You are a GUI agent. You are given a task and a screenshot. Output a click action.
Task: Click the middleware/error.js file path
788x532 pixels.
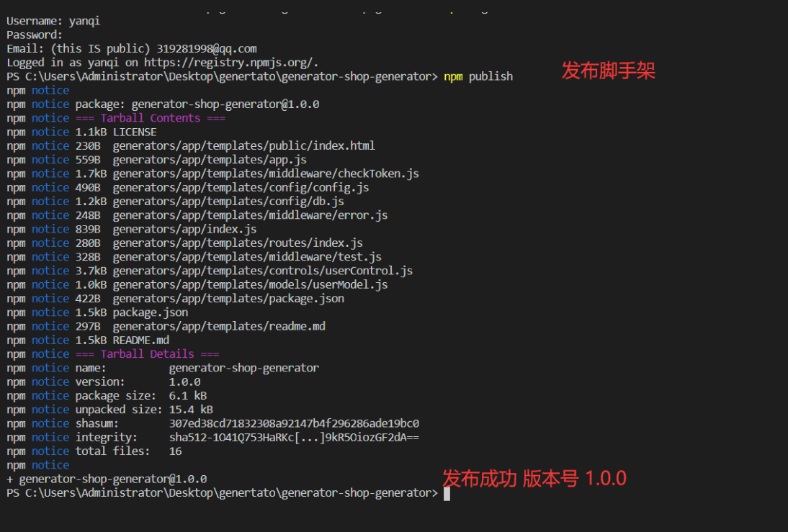250,215
